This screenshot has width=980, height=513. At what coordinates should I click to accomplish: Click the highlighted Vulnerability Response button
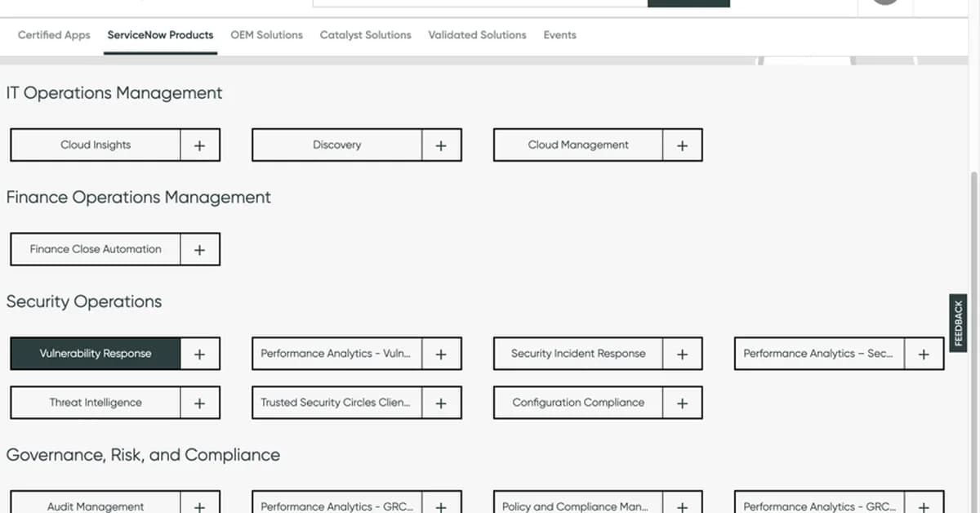point(96,355)
